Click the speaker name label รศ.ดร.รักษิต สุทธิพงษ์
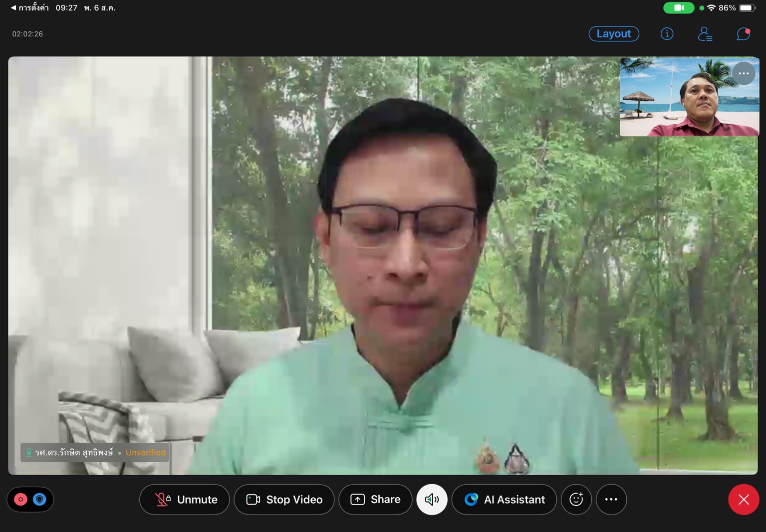The width and height of the screenshot is (766, 532). (74, 452)
